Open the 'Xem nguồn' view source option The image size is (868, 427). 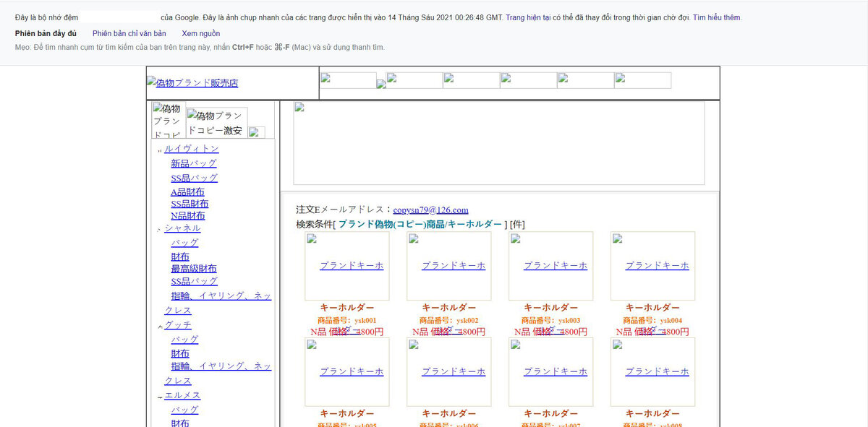coord(201,33)
